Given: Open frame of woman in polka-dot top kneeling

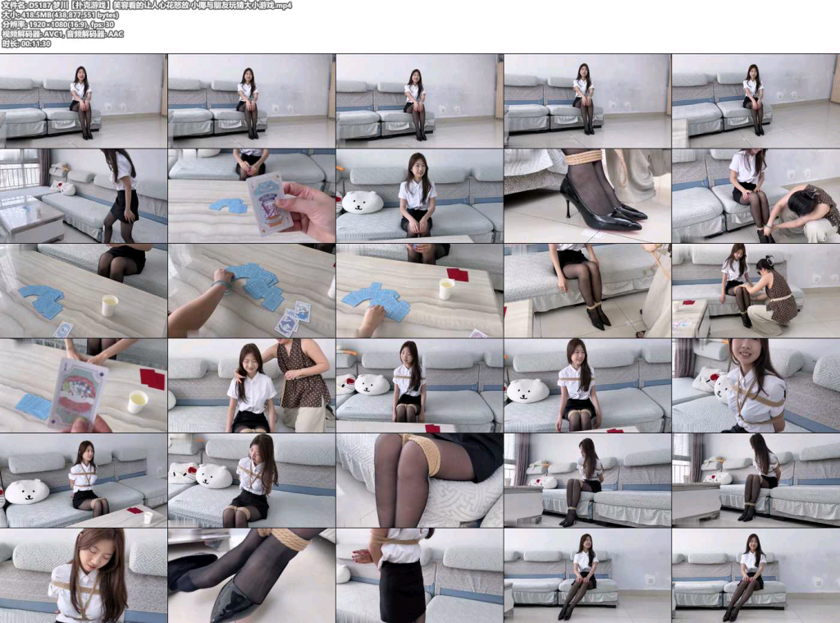Looking at the screenshot, I should (x=756, y=291).
